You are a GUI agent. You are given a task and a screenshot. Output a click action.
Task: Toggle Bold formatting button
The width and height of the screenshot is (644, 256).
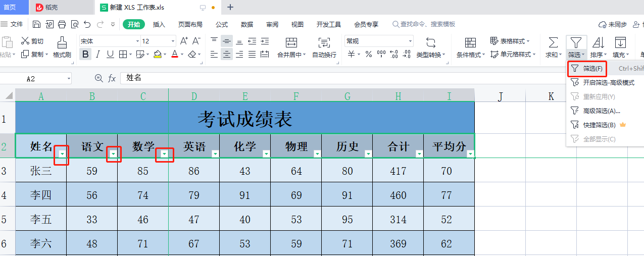[85, 55]
